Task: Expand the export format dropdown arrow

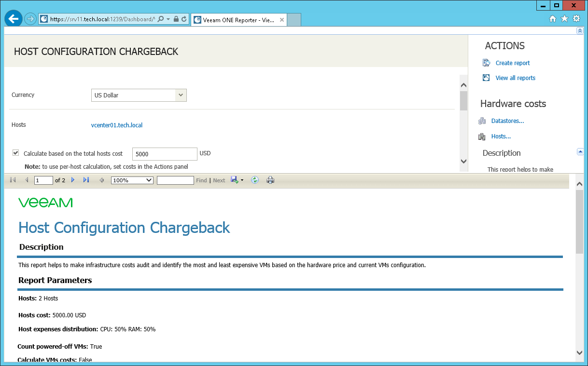Action: point(242,180)
